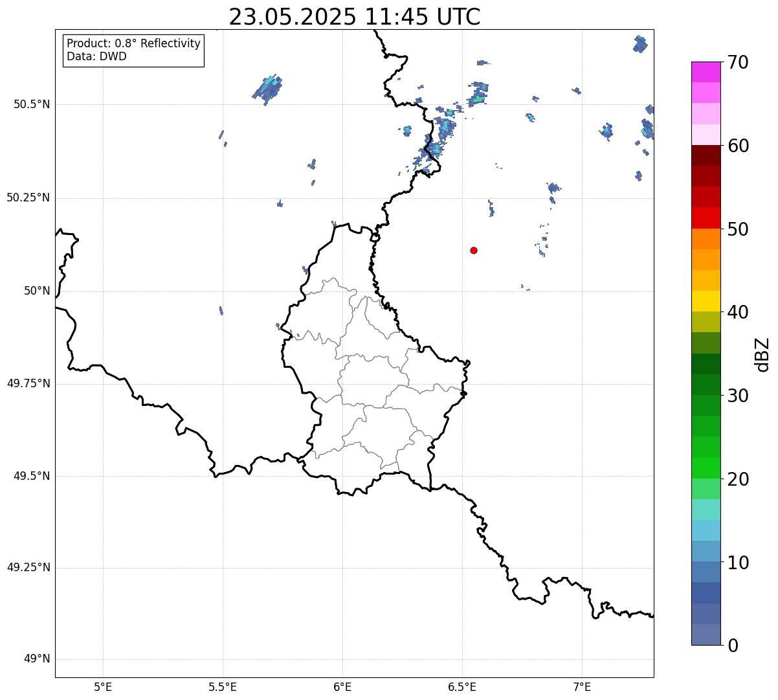Click the bright green colorbar segment above 20
The height and width of the screenshot is (700, 778).
(706, 468)
